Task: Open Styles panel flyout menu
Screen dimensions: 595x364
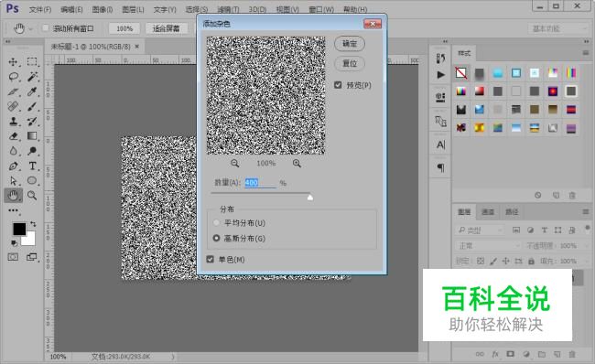Action: point(586,53)
